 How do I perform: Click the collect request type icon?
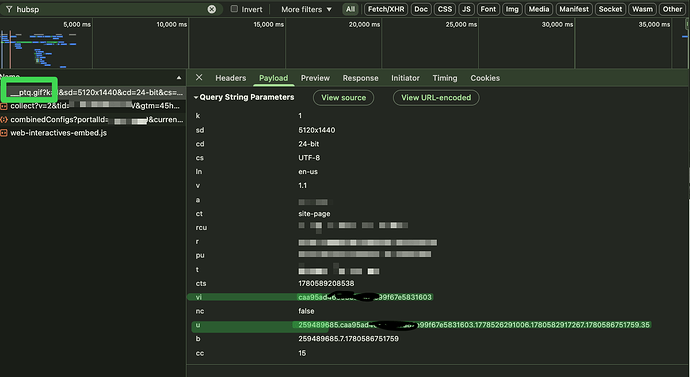[x=4, y=106]
